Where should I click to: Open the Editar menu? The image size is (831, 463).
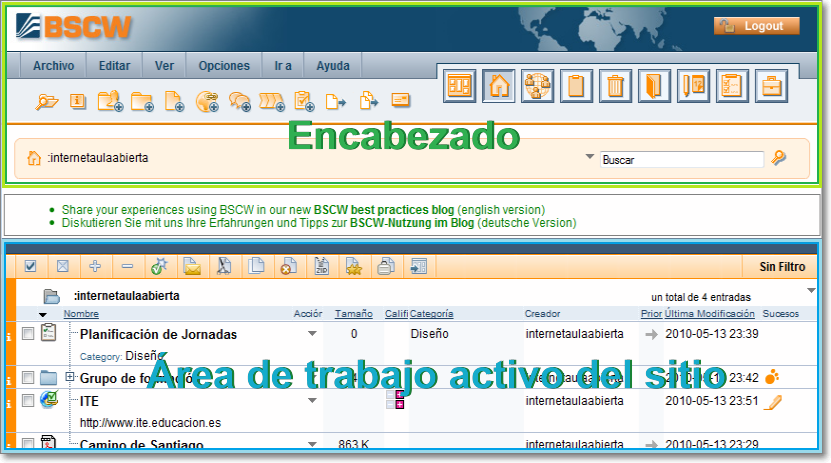coord(114,66)
